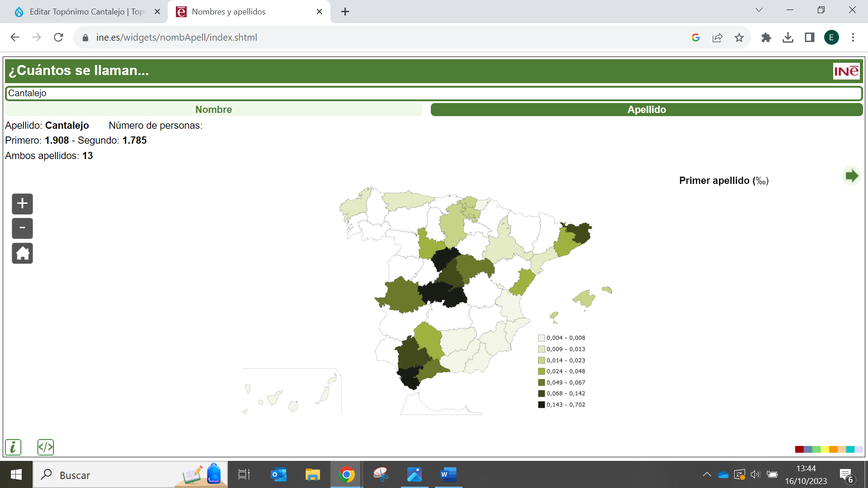Open the information icon at bottom left

13,447
